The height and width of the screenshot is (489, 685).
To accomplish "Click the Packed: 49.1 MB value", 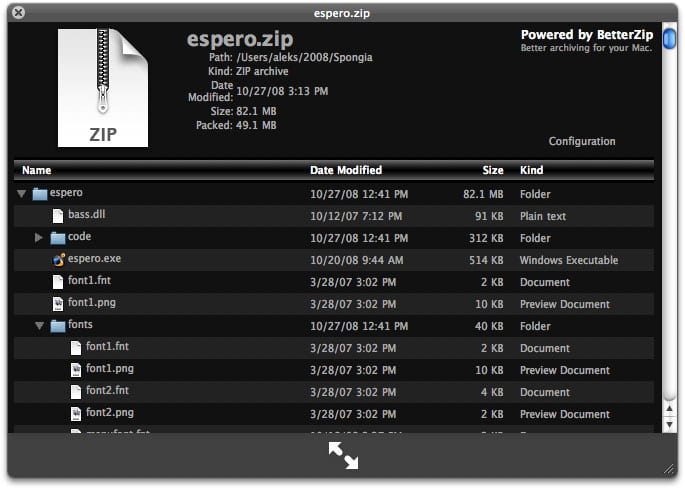I will point(256,125).
